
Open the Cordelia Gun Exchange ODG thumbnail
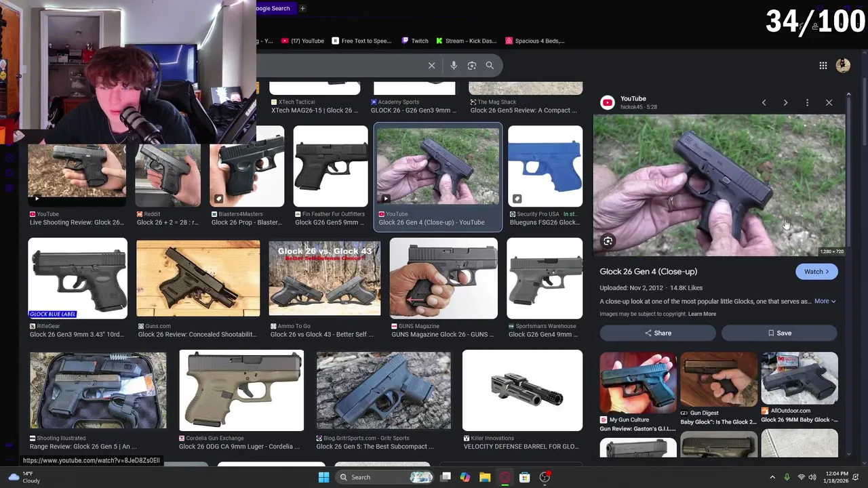tap(241, 390)
